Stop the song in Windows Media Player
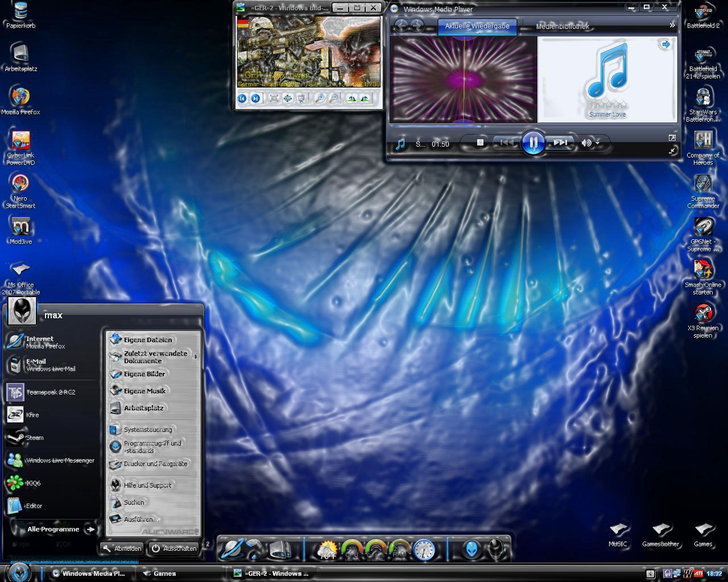Image resolution: width=728 pixels, height=582 pixels. coord(480,143)
